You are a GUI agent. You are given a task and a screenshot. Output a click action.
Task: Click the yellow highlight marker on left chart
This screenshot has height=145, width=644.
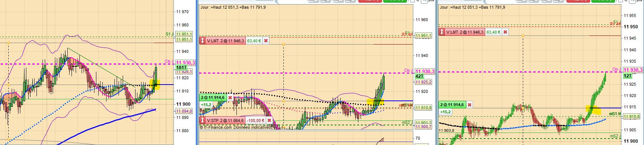tap(155, 84)
